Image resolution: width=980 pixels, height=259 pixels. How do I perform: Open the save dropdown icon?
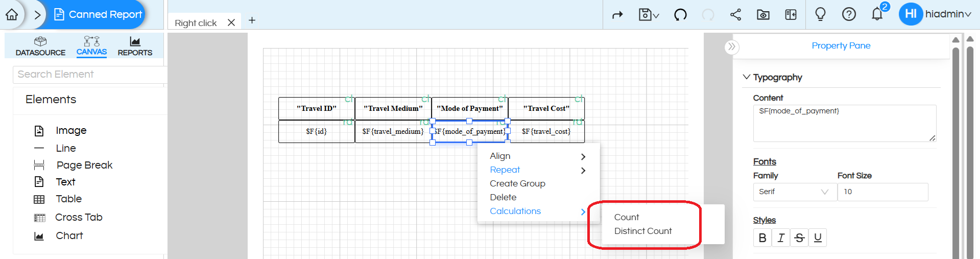pos(649,15)
